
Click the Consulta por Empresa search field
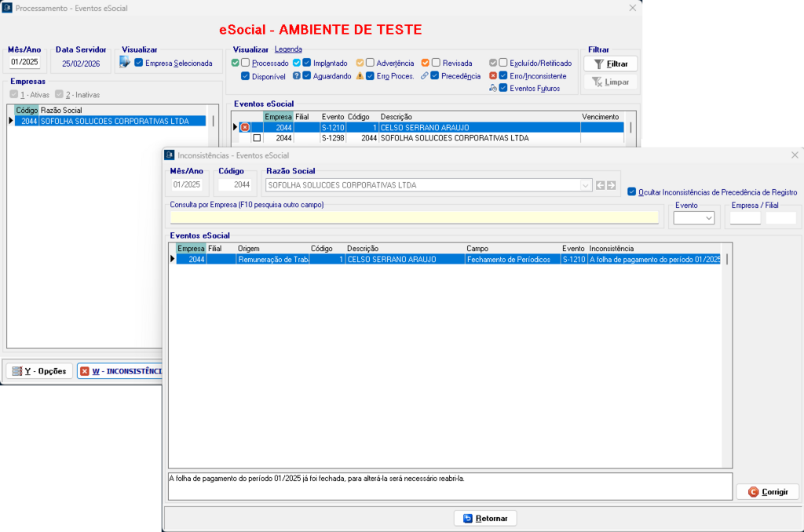click(x=414, y=217)
